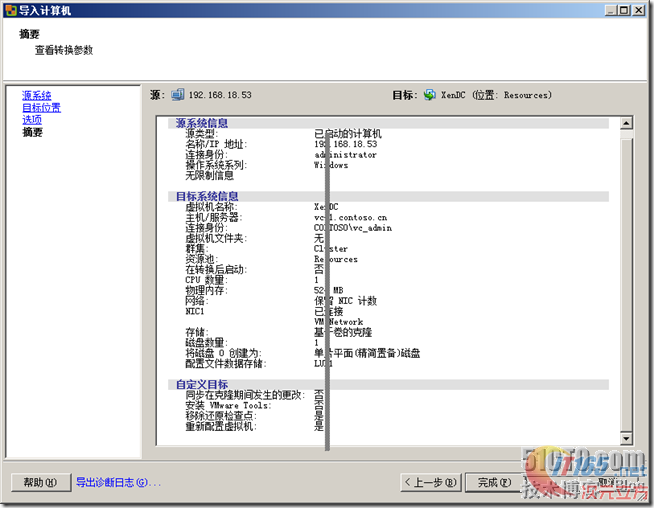
Task: Maximize the 导入计算机 window
Action: coord(624,10)
